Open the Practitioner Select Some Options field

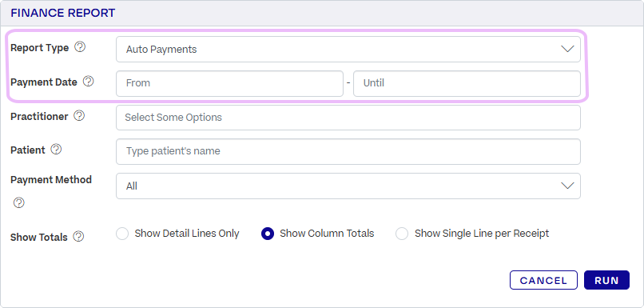coord(348,118)
